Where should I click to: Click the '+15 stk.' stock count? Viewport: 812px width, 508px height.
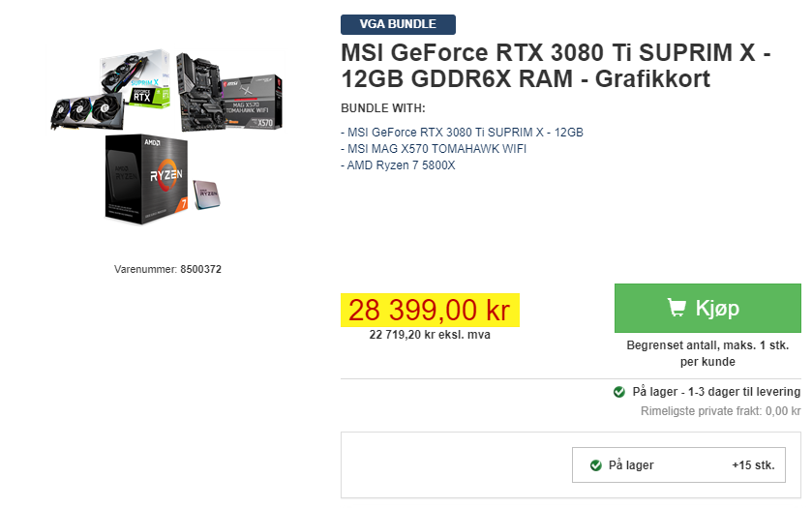[x=754, y=465]
